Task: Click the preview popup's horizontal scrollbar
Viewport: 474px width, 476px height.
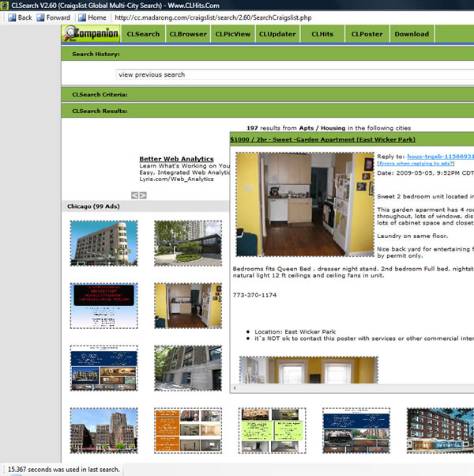Action: [355, 387]
